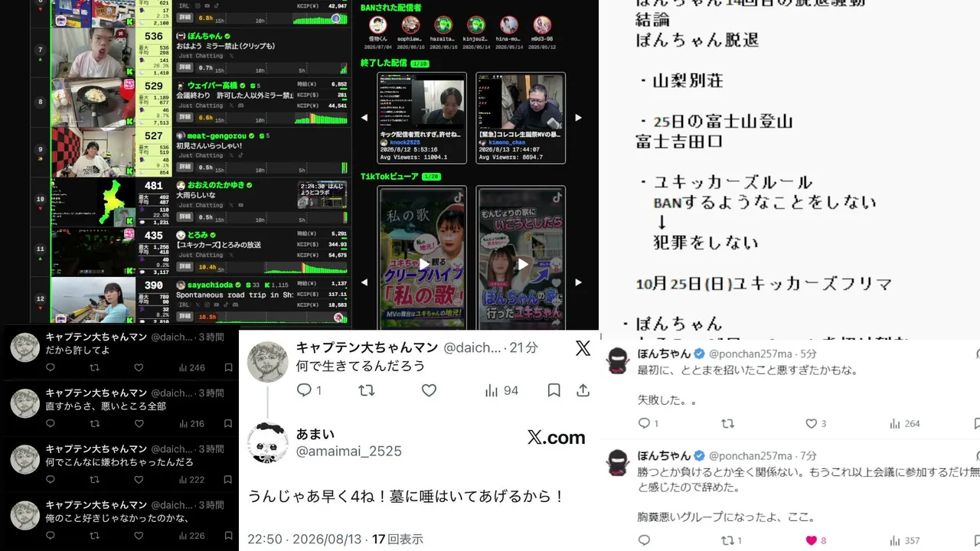The height and width of the screenshot is (551, 980).
Task: Open 詳細 for the ウェイパー高橋 stream
Action: (185, 118)
